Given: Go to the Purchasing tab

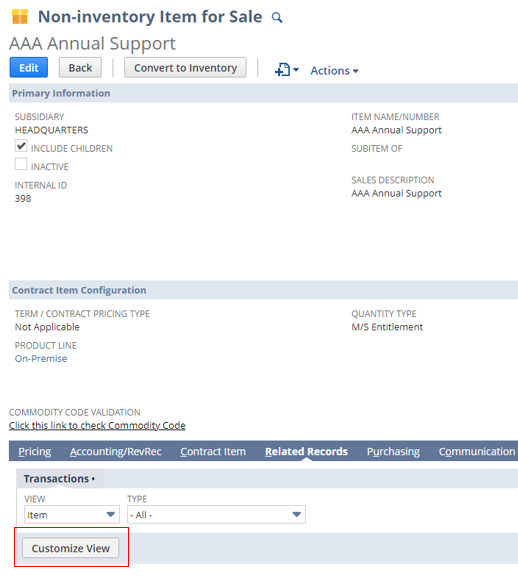Looking at the screenshot, I should click(x=393, y=451).
